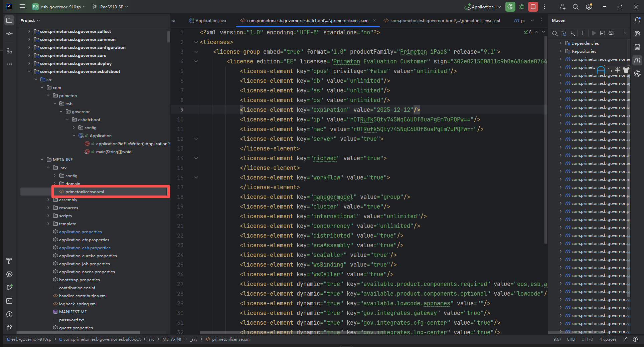The width and height of the screenshot is (644, 347).
Task: Expand com.primeton.esb.governor.collect module
Action: click(29, 31)
